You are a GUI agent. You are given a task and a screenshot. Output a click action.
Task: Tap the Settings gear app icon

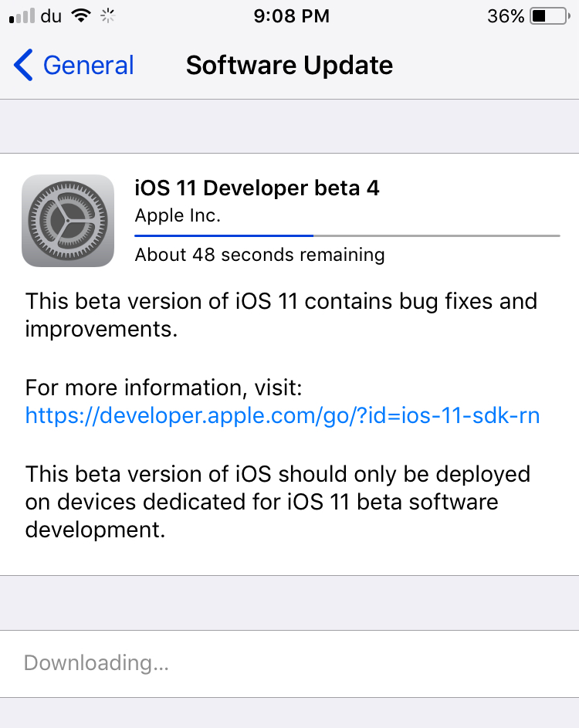click(x=68, y=221)
